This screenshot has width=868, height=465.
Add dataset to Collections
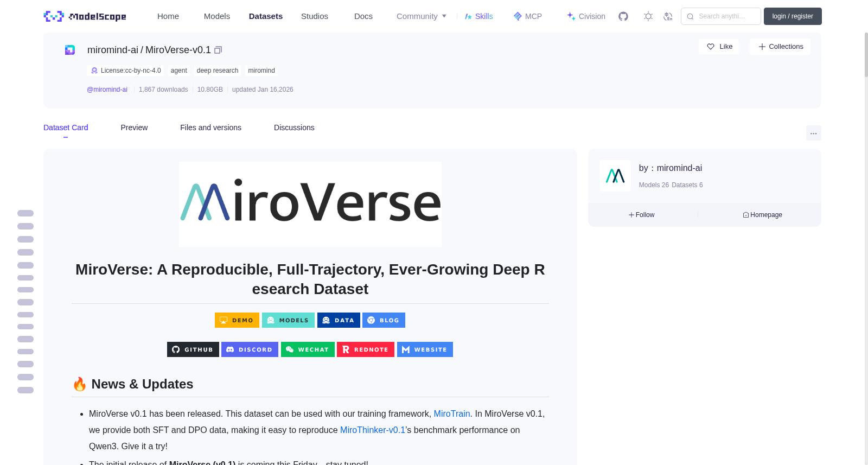(x=780, y=47)
